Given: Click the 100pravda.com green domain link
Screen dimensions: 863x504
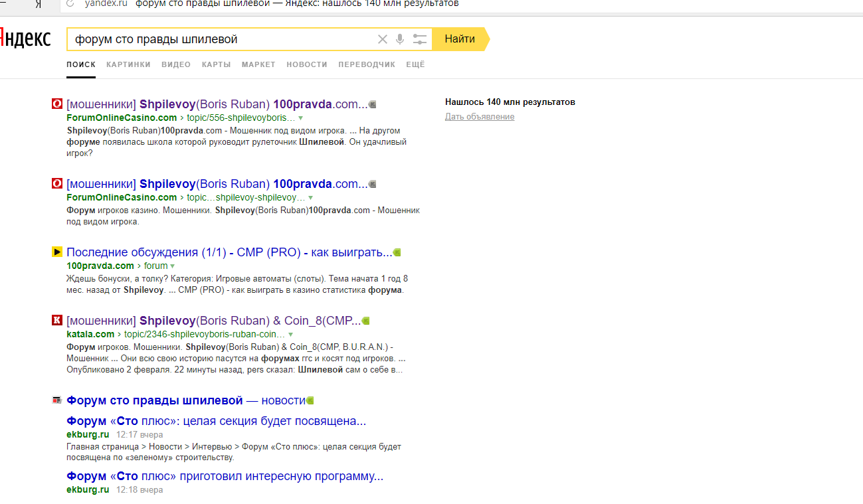Looking at the screenshot, I should pos(100,266).
